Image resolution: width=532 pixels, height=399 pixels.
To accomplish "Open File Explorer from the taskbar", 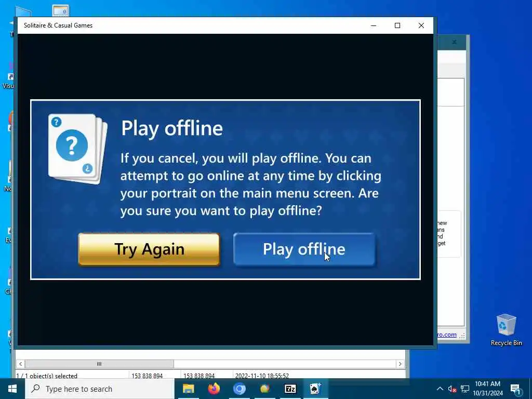I will tap(188, 389).
